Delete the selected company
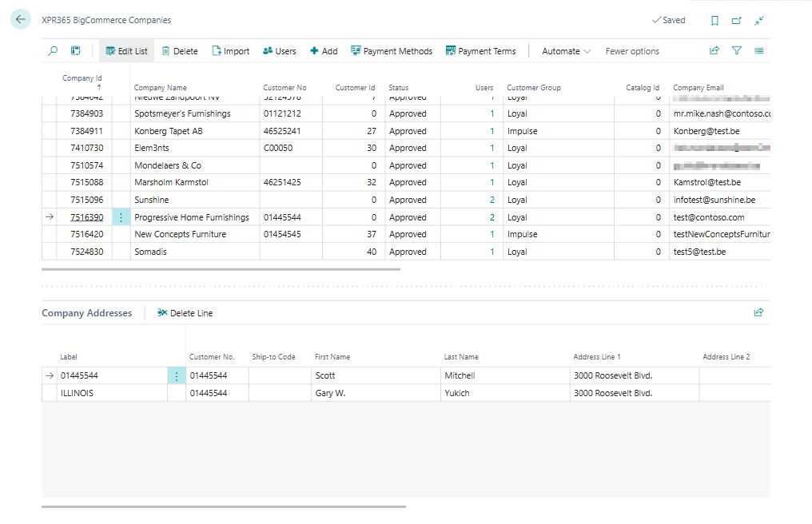 [180, 51]
